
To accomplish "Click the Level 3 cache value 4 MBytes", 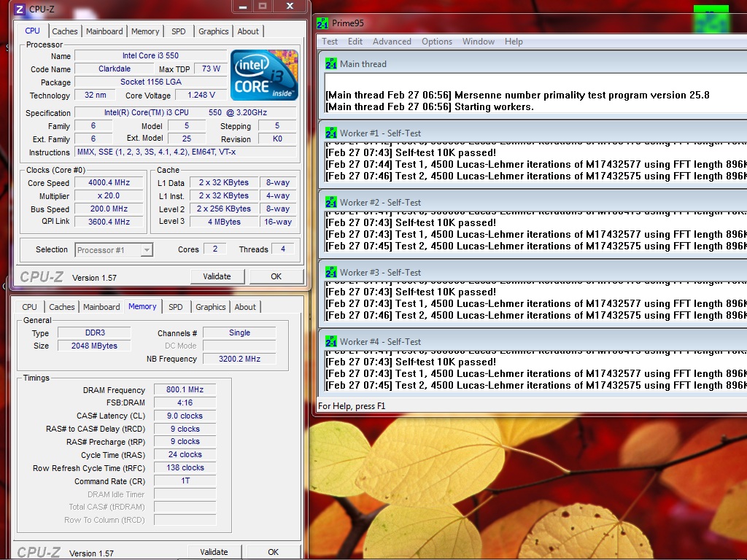I will [224, 222].
